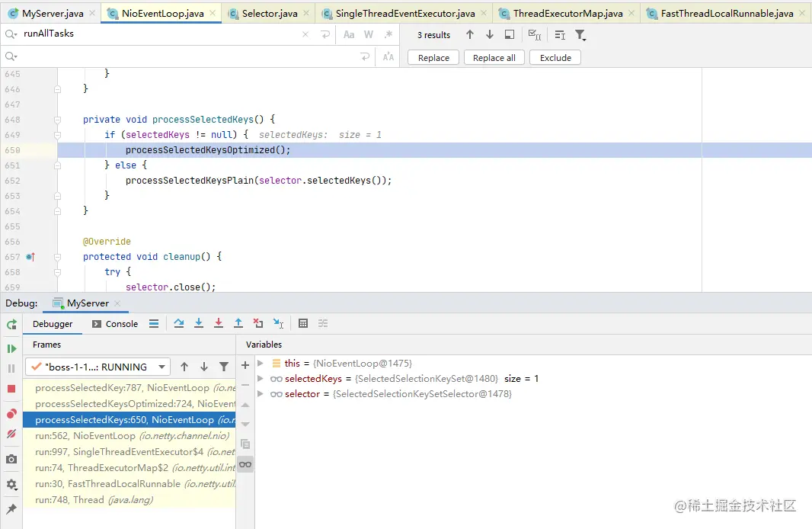Expand the selector variable node
Image resolution: width=812 pixels, height=529 pixels.
point(261,394)
